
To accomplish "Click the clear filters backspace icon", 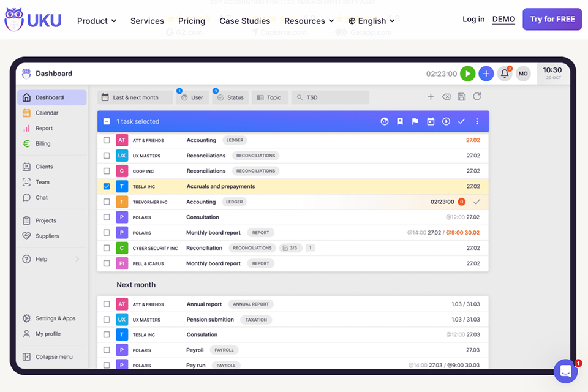I will 446,97.
